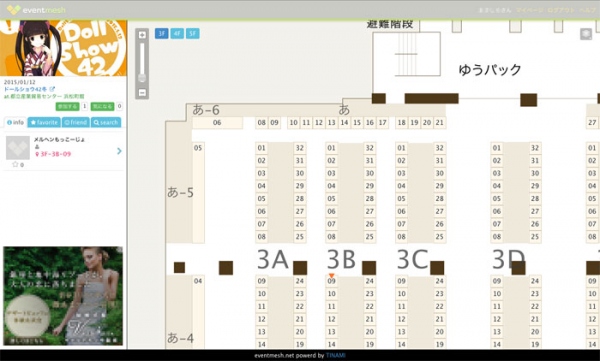Zoom out with the map minus button

pos(142,92)
